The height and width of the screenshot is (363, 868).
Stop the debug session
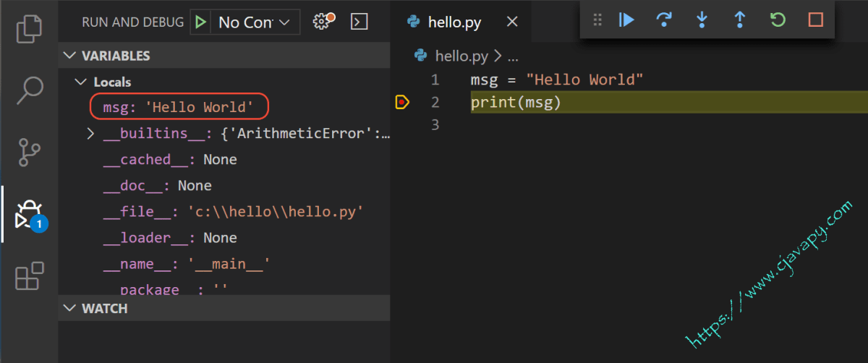(816, 20)
